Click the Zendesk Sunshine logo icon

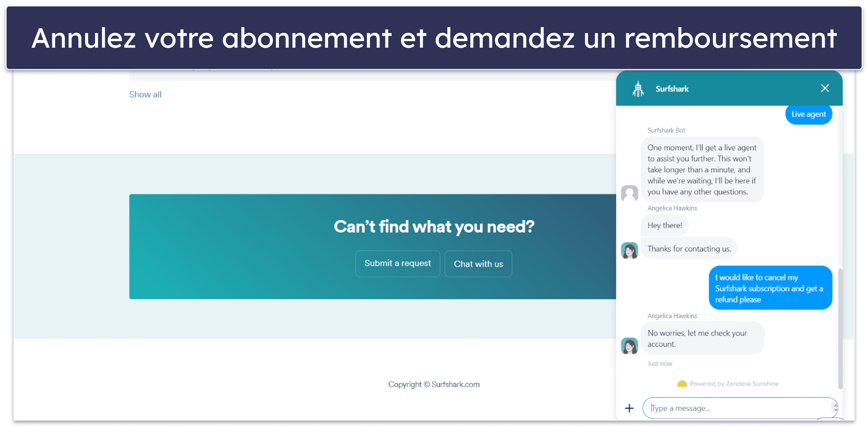(682, 384)
